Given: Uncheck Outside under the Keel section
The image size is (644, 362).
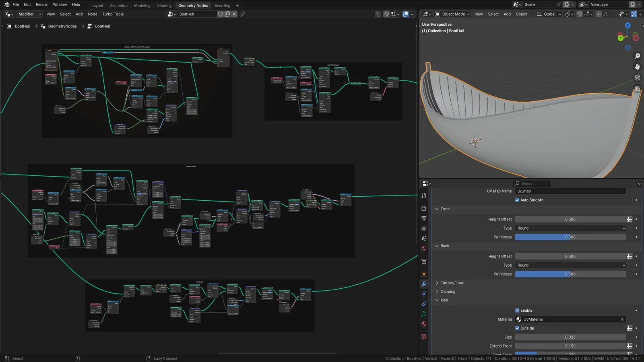Looking at the screenshot, I should [517, 328].
